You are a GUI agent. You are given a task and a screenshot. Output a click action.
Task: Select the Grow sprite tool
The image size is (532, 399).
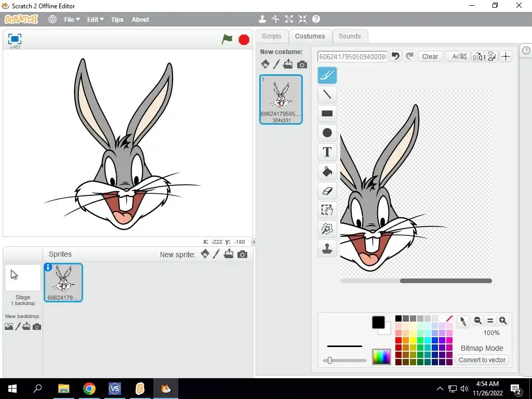(289, 19)
